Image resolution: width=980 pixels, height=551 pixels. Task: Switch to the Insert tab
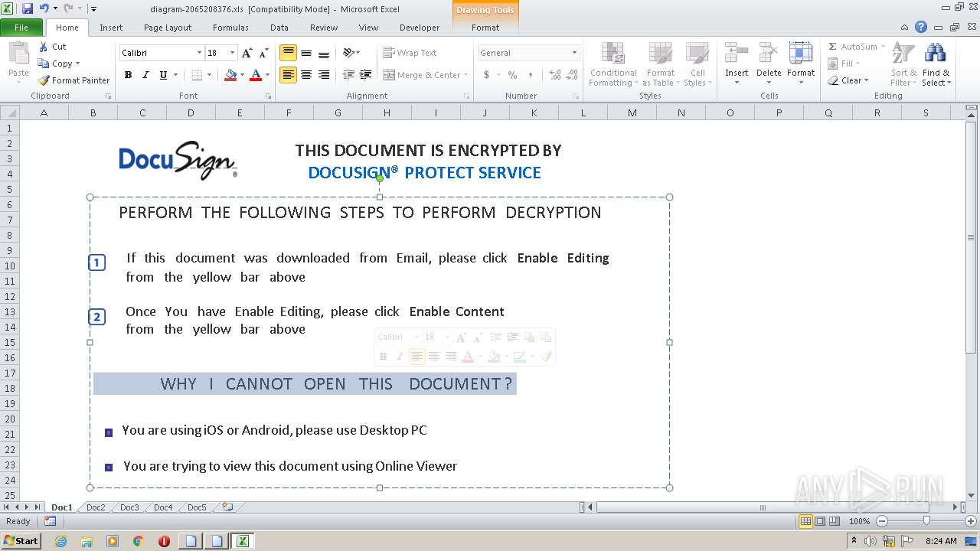[x=111, y=28]
